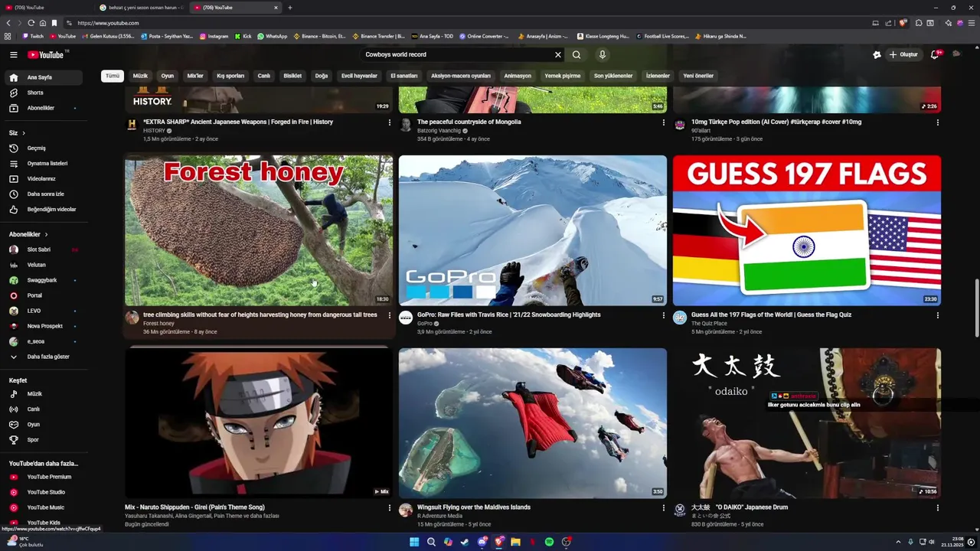Viewport: 980px width, 551px height.
Task: Open the YouTube hamburger guide menu
Action: pyautogui.click(x=13, y=54)
